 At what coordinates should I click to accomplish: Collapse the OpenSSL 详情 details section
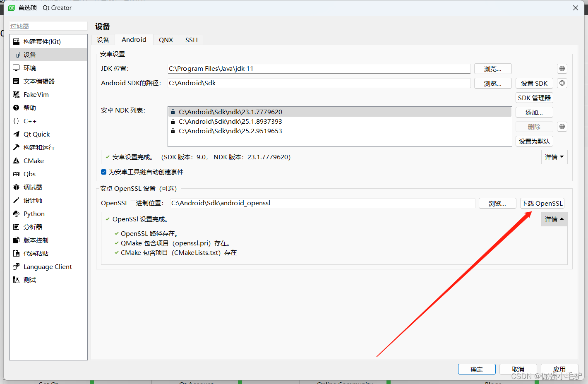click(554, 219)
